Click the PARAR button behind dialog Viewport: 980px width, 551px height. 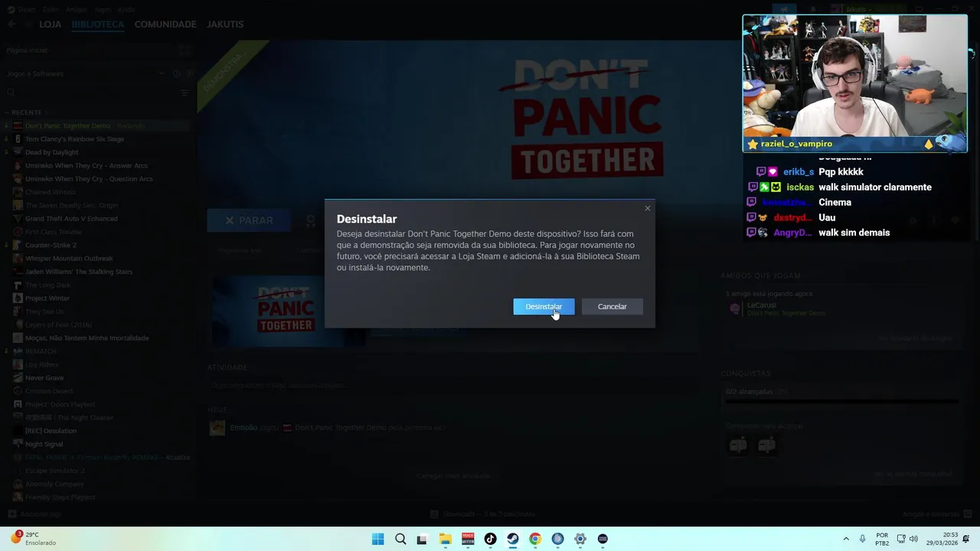point(249,220)
